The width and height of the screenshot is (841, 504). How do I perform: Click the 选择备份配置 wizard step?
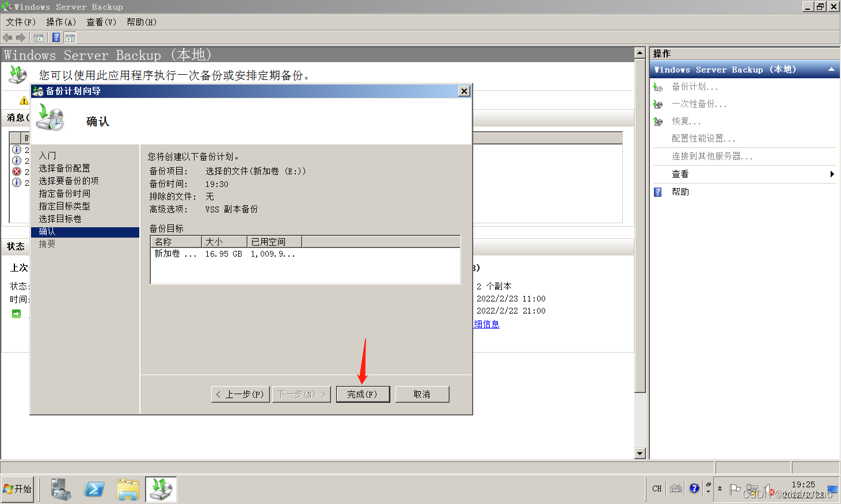coord(64,168)
